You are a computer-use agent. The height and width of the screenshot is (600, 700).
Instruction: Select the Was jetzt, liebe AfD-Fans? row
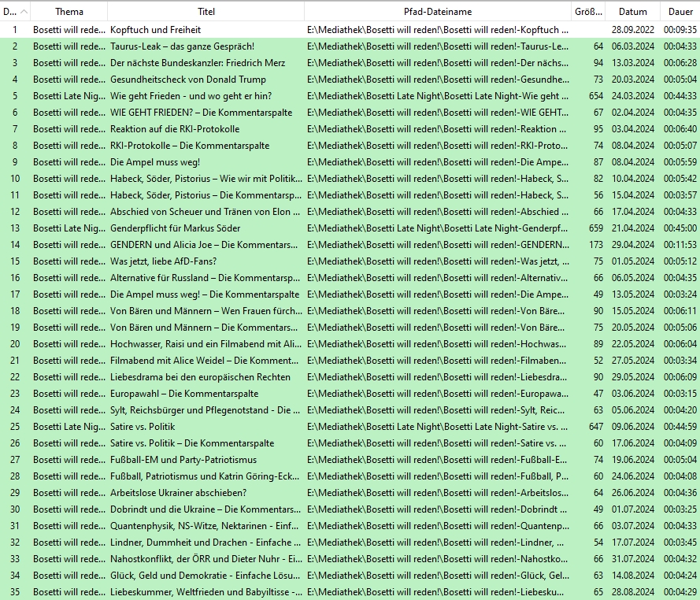163,261
